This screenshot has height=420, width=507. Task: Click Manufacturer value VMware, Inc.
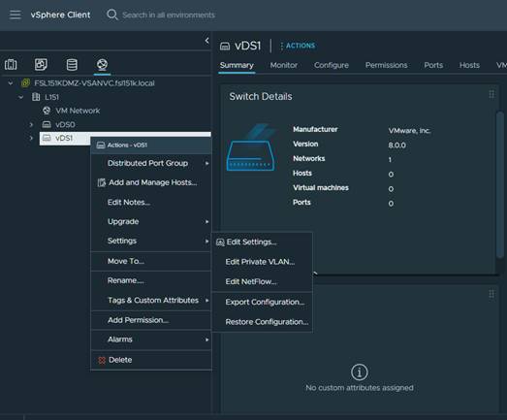coord(409,131)
